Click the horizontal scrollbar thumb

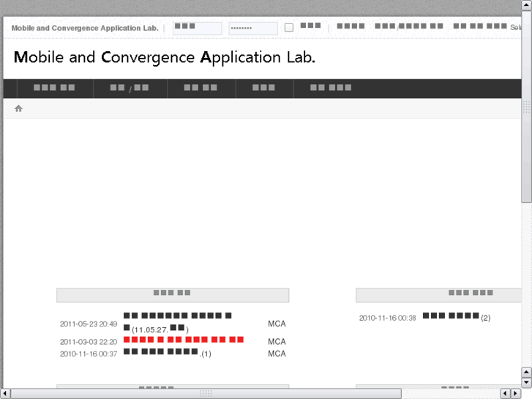206,393
